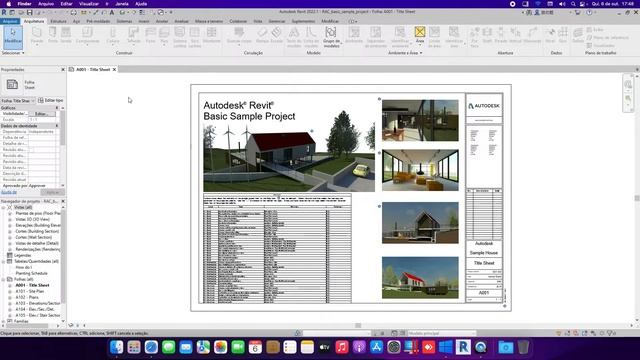Open the Ambiente e Área panel dropdown
The width and height of the screenshot is (640, 360).
[x=405, y=53]
